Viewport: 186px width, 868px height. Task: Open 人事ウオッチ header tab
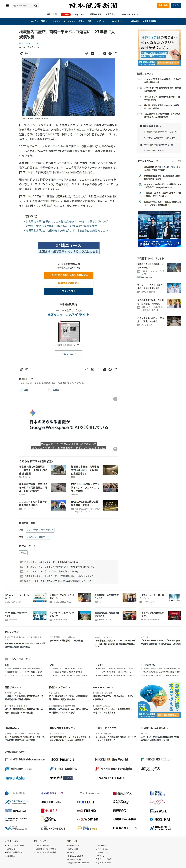[x=111, y=14]
